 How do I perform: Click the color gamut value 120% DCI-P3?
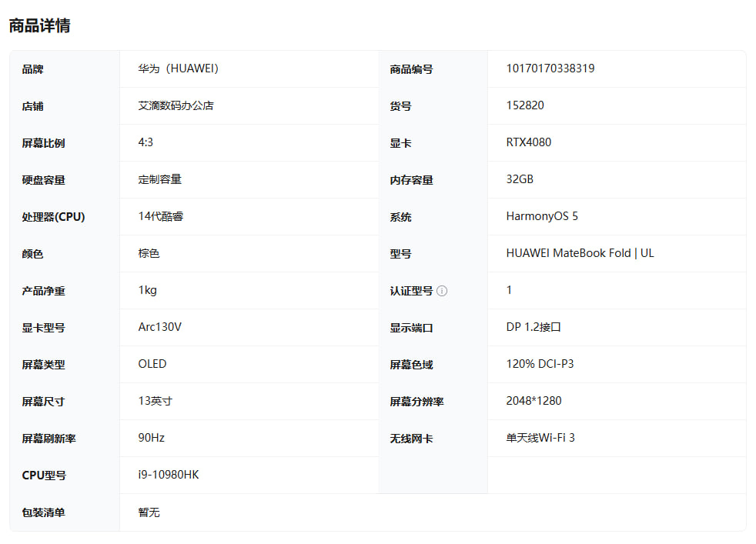click(x=540, y=364)
